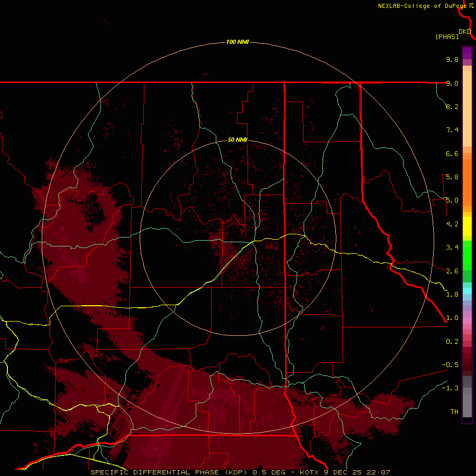
Task: Click the 1.0 value on color scale
Action: tap(452, 318)
